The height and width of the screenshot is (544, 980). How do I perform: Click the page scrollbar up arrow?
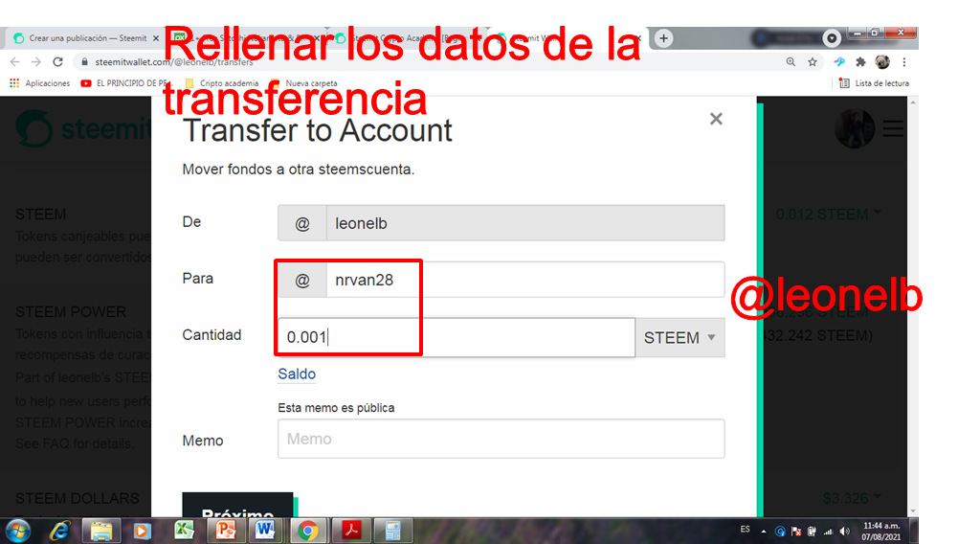[913, 102]
